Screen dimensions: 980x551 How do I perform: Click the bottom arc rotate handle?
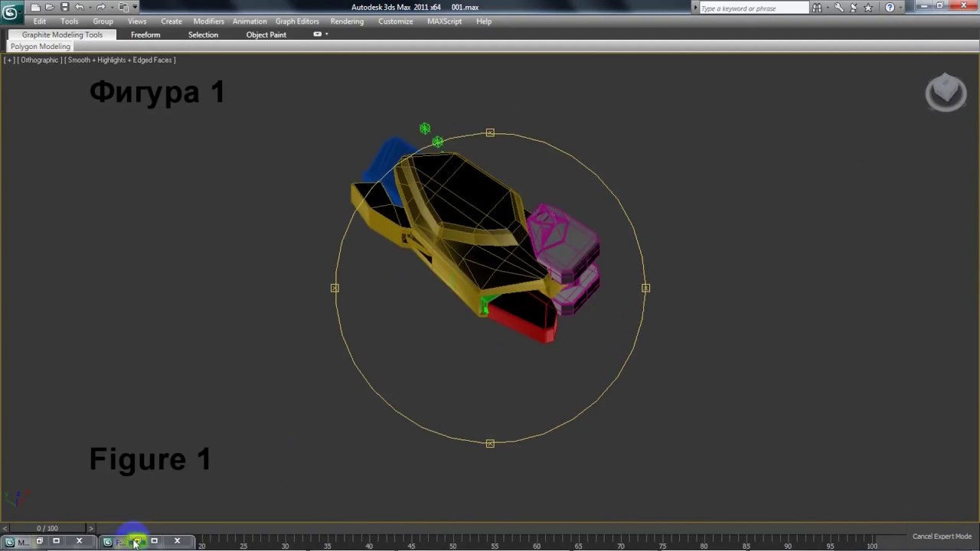[x=490, y=443]
